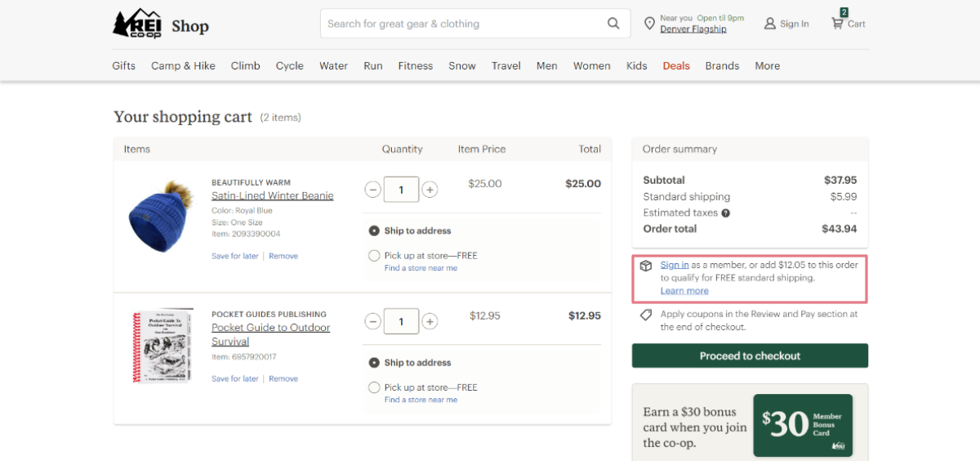Increase beanie quantity with plus button
This screenshot has height=461, width=980.
pos(430,190)
